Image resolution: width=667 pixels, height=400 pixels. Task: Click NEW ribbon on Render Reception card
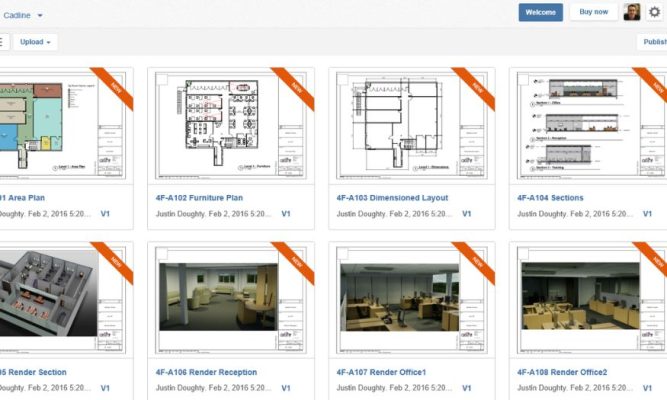[297, 259]
